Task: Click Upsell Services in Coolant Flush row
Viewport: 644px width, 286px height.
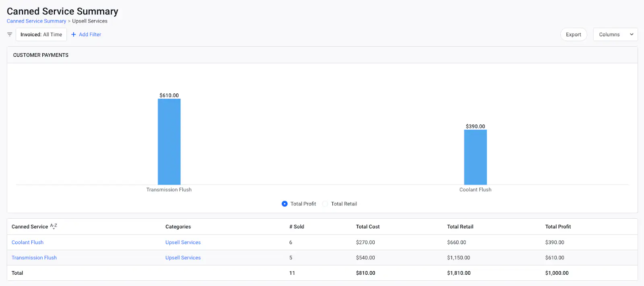Action: (183, 242)
